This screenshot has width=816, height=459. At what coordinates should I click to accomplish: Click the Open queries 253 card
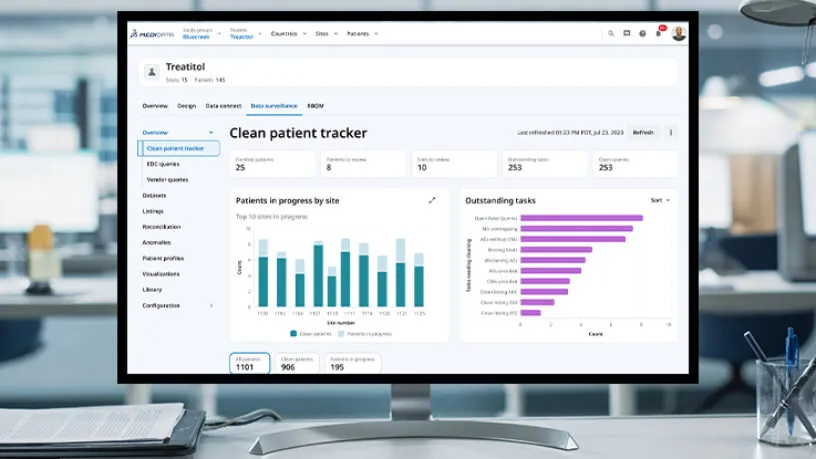point(635,164)
